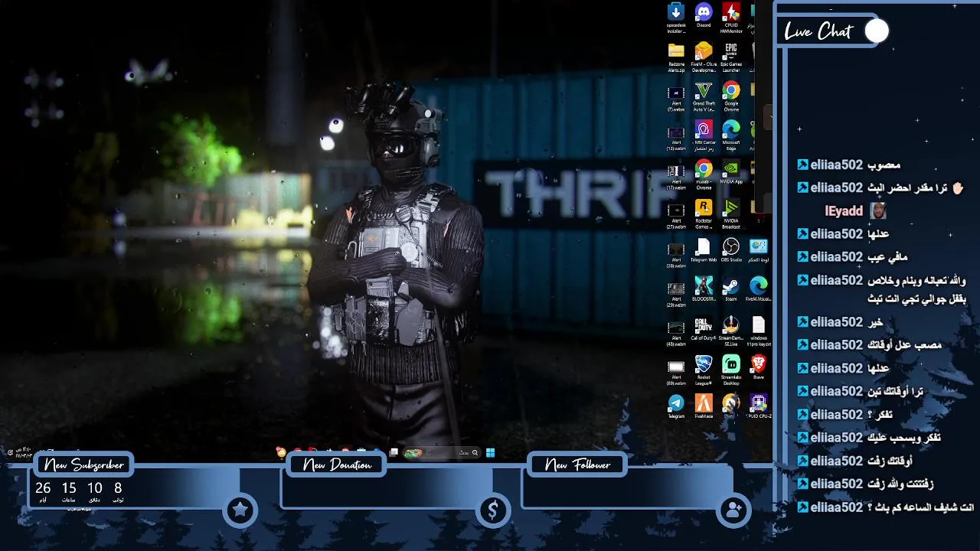Launch Epic Games Launcher

click(731, 58)
